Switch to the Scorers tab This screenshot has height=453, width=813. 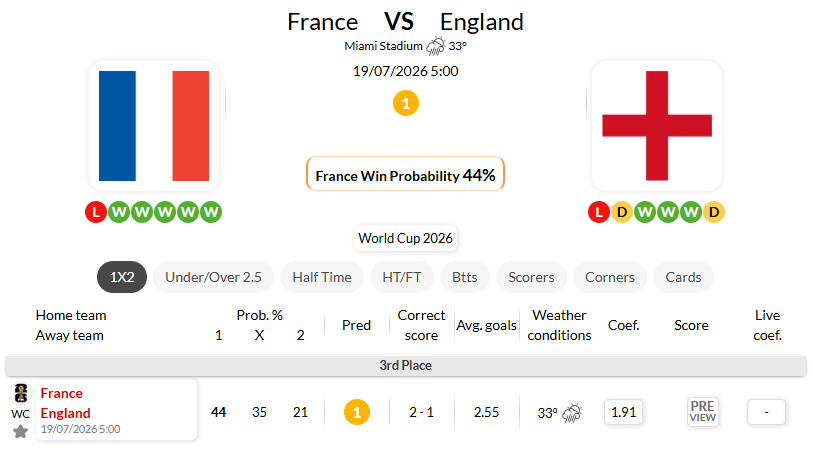click(x=531, y=277)
